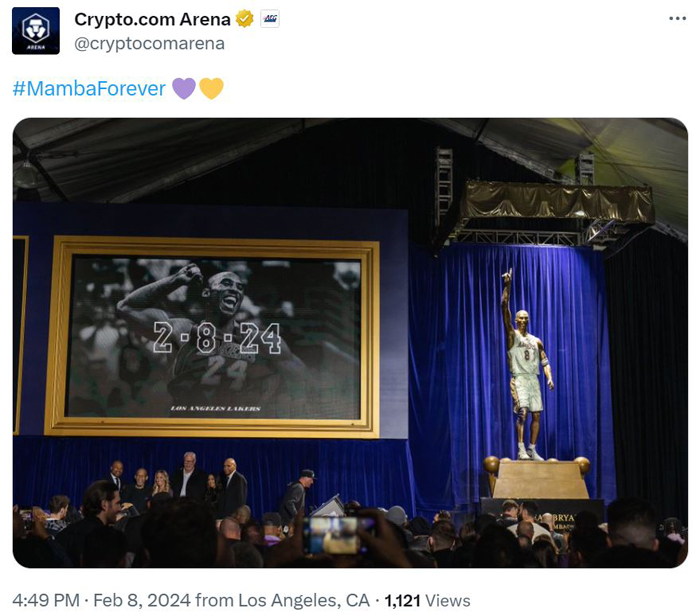Click the purple heart emoji

click(x=184, y=88)
